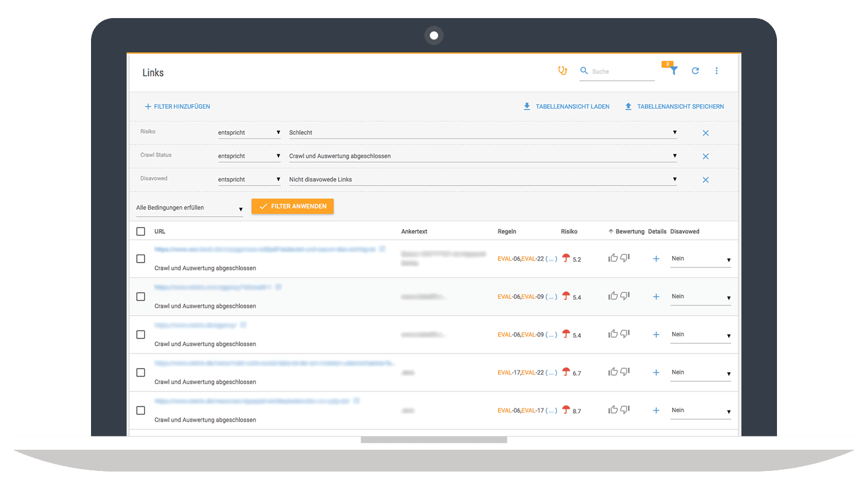Tick the select-all checkbox in table header
This screenshot has width=868, height=489.
click(x=140, y=231)
